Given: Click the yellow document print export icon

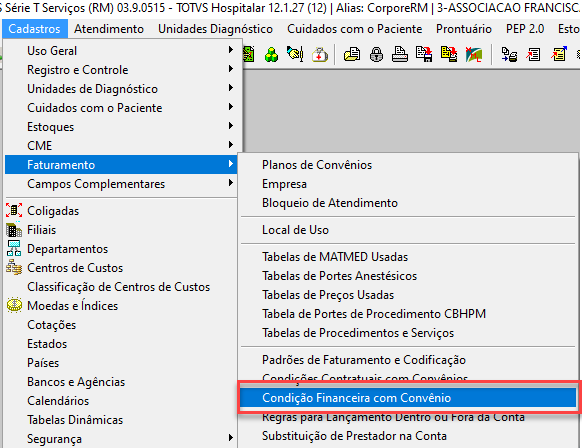Looking at the screenshot, I should (x=449, y=55).
